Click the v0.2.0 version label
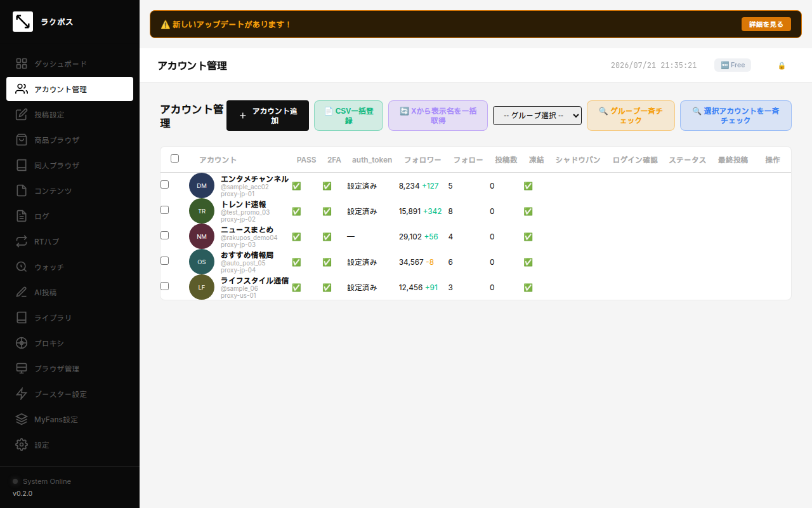The width and height of the screenshot is (812, 508). (x=23, y=493)
